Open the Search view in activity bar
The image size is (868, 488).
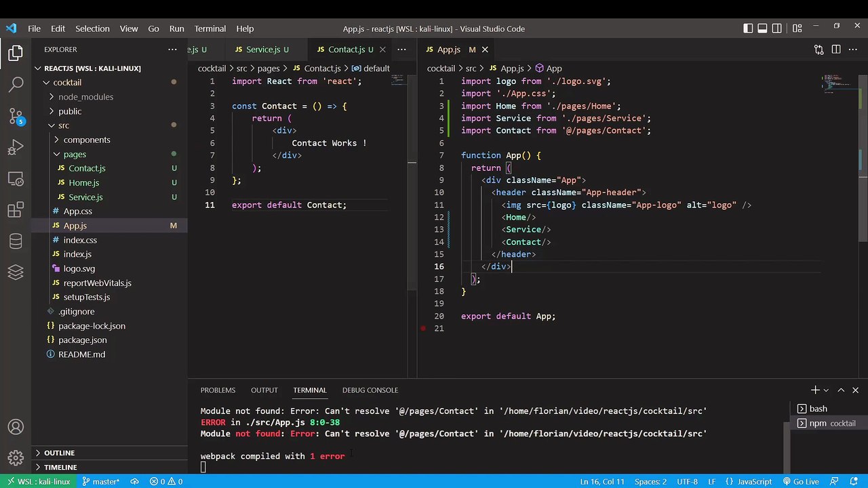(x=16, y=85)
